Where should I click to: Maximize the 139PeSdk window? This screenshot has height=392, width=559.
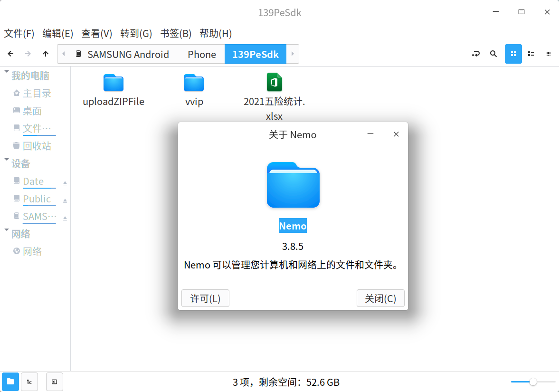click(521, 12)
